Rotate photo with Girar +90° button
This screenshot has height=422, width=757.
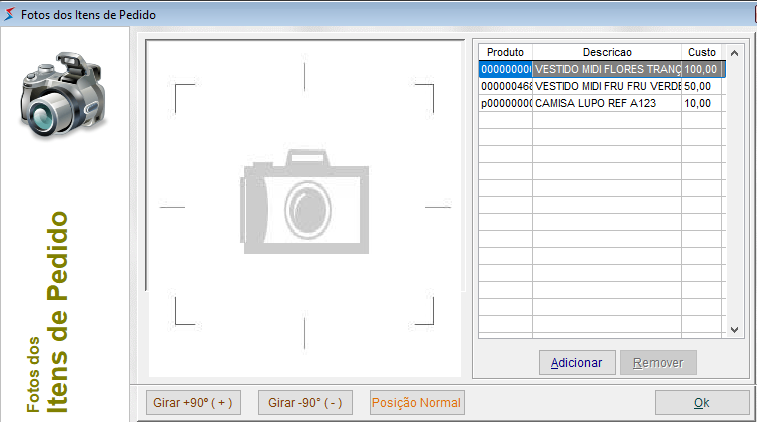pos(192,403)
